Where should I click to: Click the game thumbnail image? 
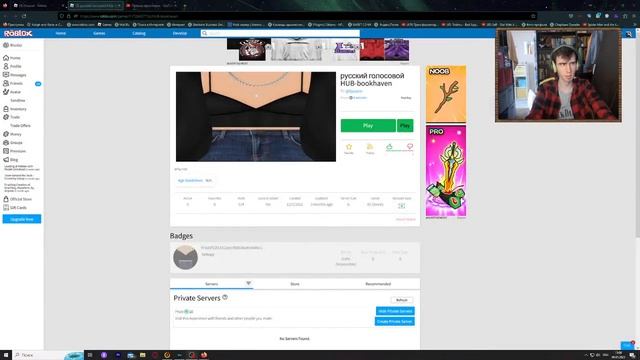pyautogui.click(x=256, y=117)
